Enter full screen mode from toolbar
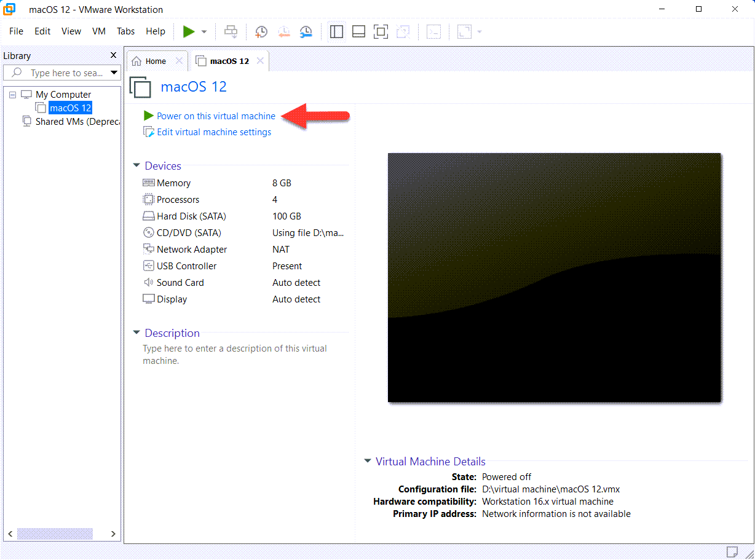The image size is (755, 560). pyautogui.click(x=381, y=31)
